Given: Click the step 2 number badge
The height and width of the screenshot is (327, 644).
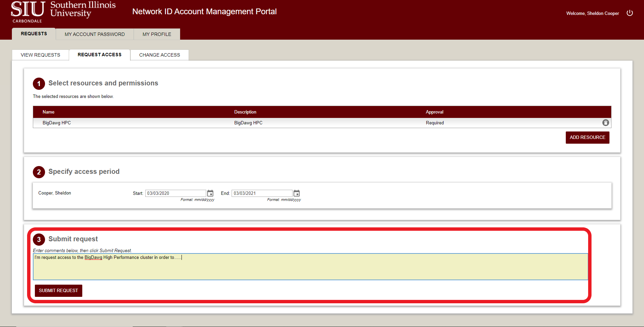Looking at the screenshot, I should tap(39, 172).
